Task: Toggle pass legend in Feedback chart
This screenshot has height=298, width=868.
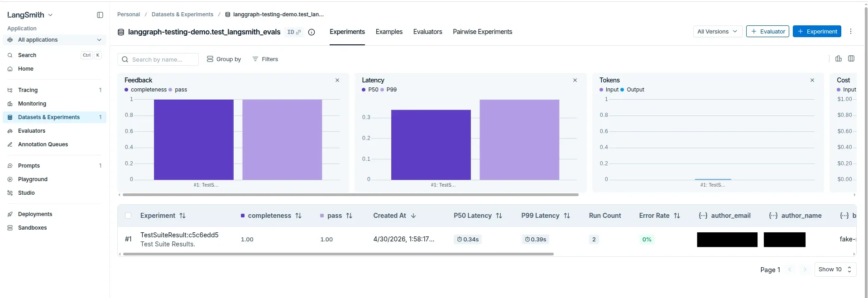Action: tap(178, 90)
